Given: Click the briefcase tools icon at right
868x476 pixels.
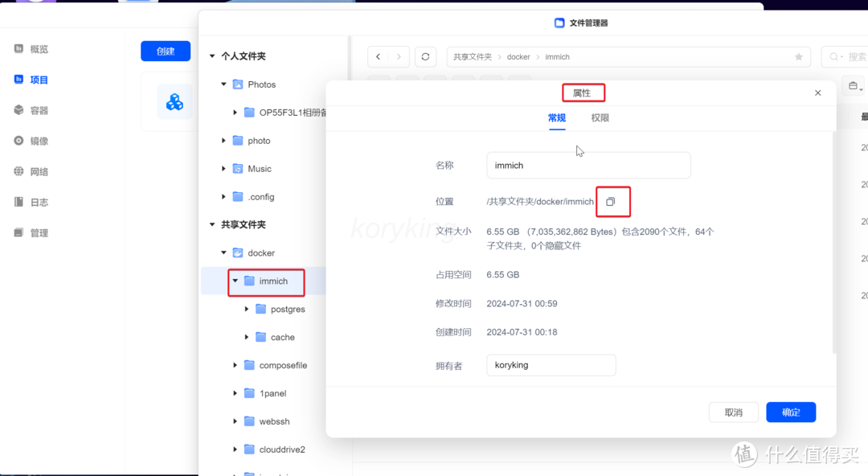Looking at the screenshot, I should [853, 86].
